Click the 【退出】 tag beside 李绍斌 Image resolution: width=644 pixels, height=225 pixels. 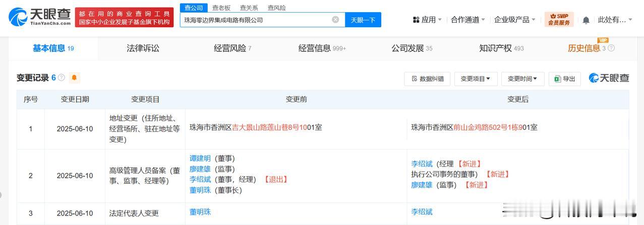click(x=275, y=180)
